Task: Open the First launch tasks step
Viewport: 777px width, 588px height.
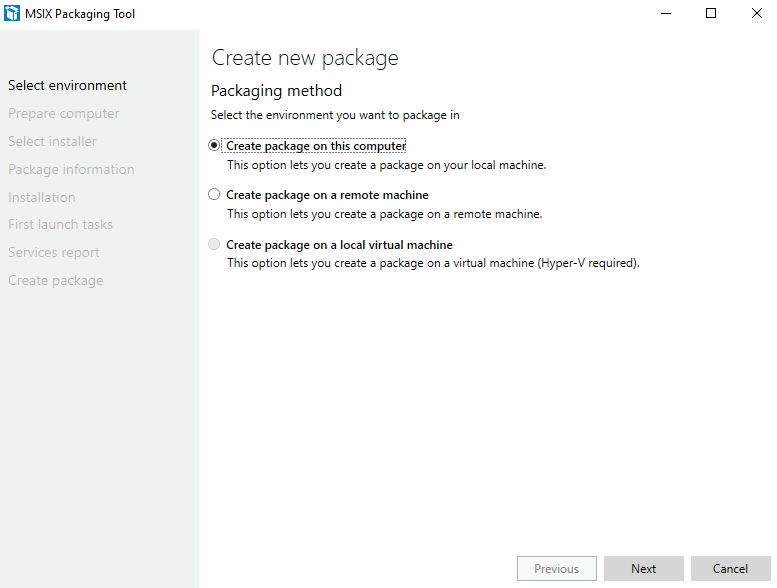Action: point(60,224)
